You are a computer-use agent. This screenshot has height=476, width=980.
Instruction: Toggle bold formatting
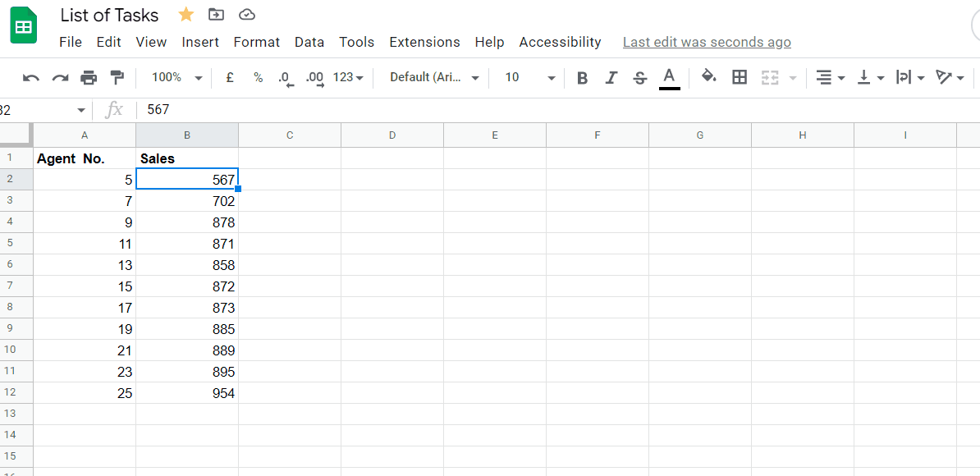coord(582,77)
